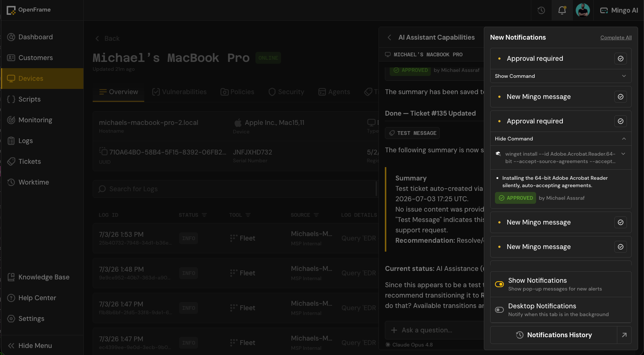Expand the winget install command text
The height and width of the screenshot is (355, 644).
pyautogui.click(x=623, y=154)
